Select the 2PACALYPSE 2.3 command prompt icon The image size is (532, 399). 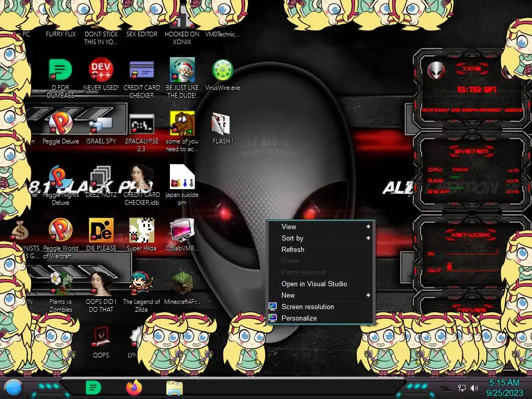(141, 124)
